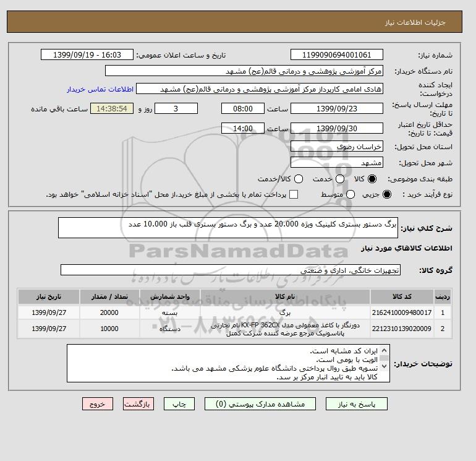The height and width of the screenshot is (461, 476).
Task: Click the کد کالا column header
Action: point(402,296)
